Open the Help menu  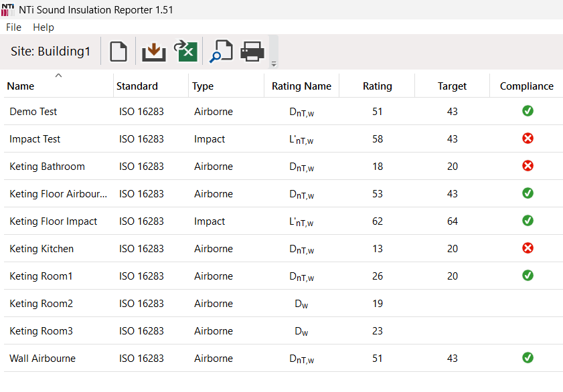click(44, 27)
